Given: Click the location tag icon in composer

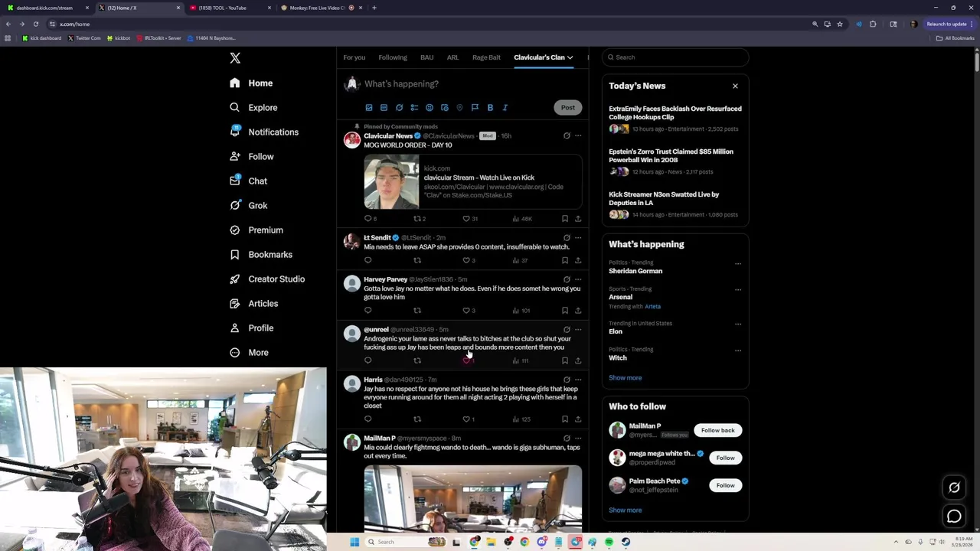Looking at the screenshot, I should (x=459, y=108).
